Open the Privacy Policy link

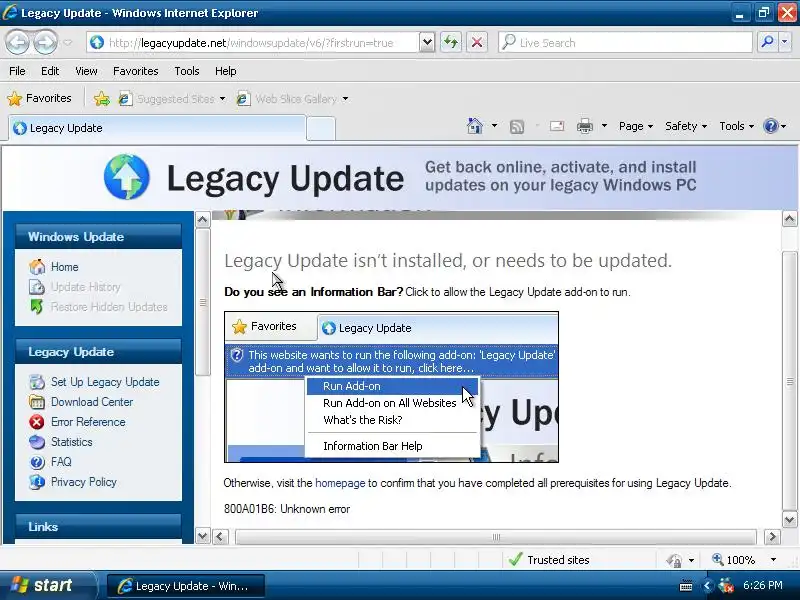click(84, 482)
